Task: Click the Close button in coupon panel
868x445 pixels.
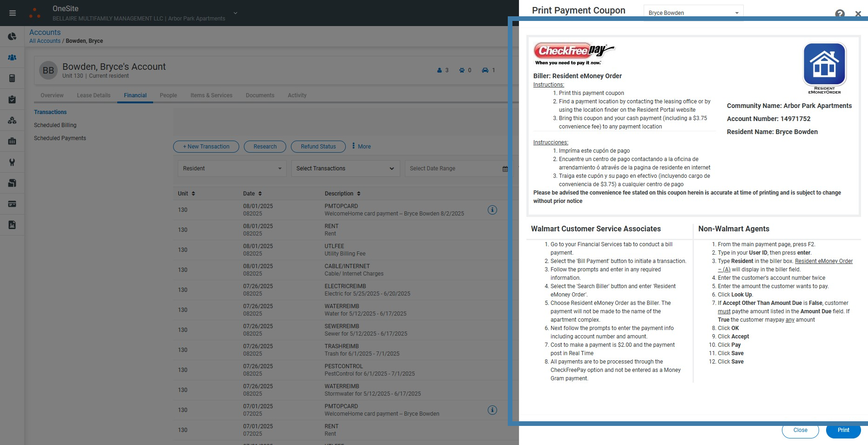Action: tap(800, 430)
